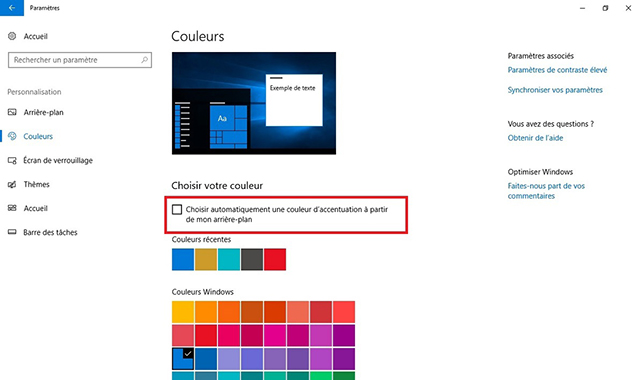Click Faites-nous part de vos commentaires
Screen dimensions: 640x380
[546, 191]
